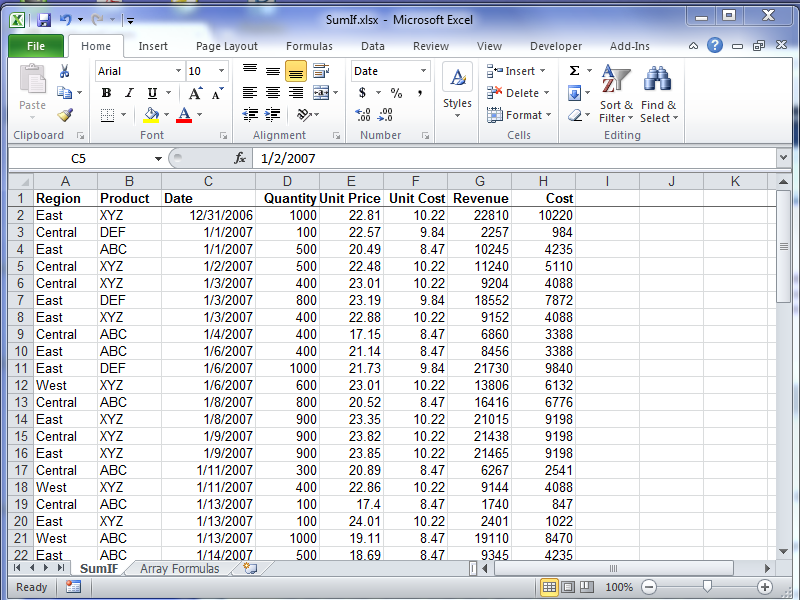Open Find & Select binoculars tool

(x=658, y=80)
